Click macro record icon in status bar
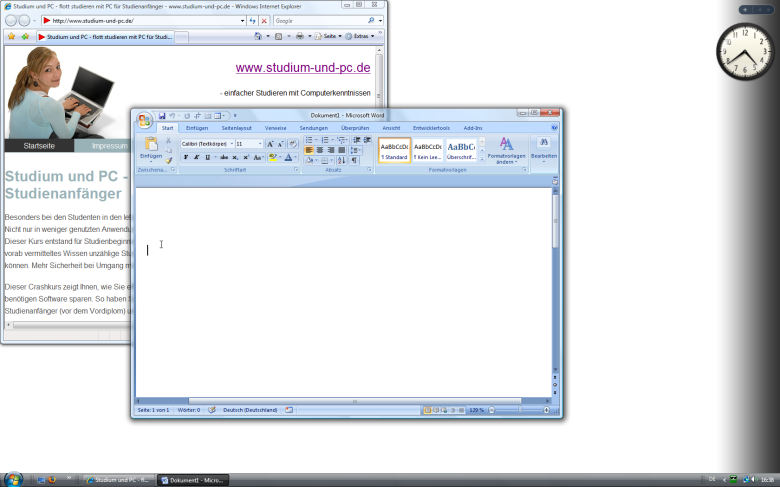 [x=289, y=410]
